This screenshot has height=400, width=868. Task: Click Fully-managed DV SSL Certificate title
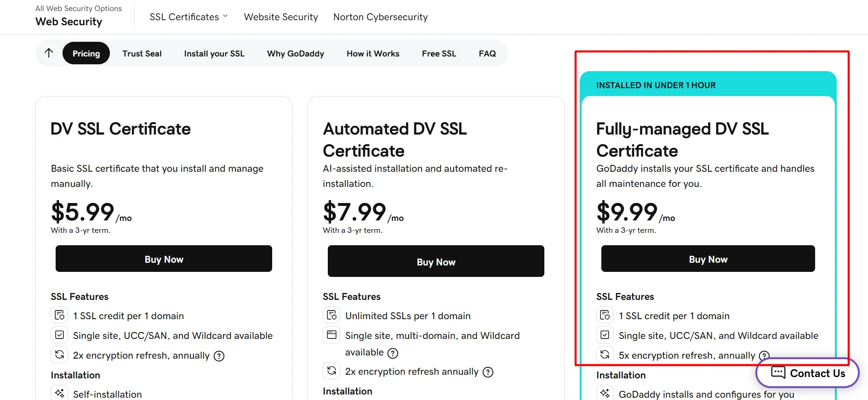682,140
